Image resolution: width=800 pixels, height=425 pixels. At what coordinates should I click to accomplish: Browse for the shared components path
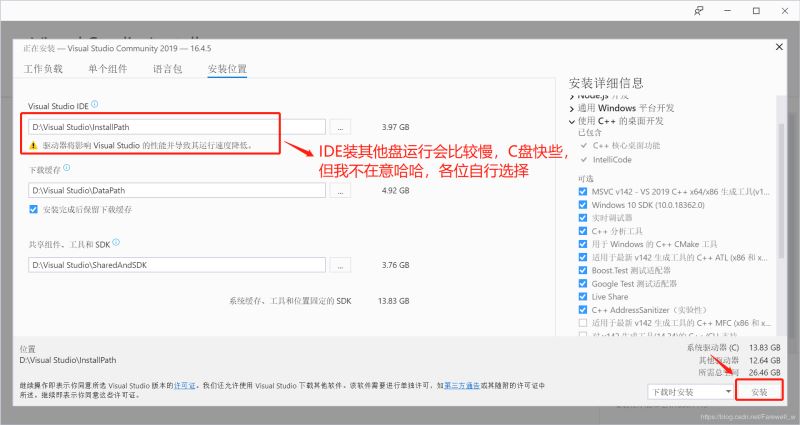pyautogui.click(x=340, y=265)
